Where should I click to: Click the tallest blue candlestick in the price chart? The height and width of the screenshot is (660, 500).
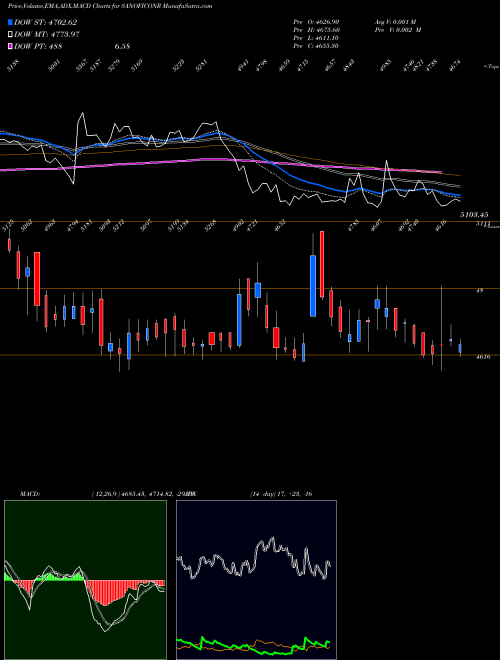(x=313, y=286)
